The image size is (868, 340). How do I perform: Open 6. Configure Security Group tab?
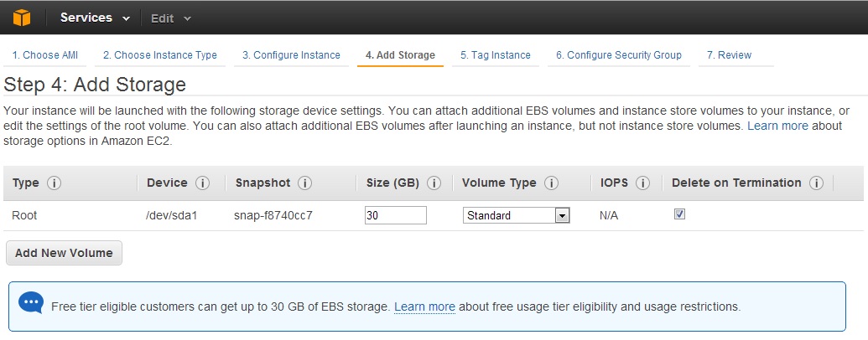[618, 55]
